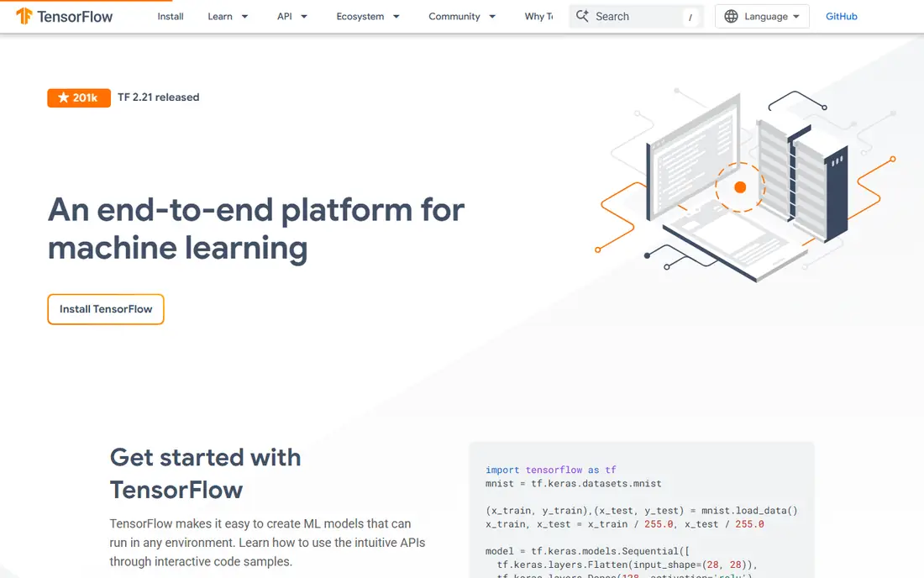Click the slash shortcut key in search box

[x=690, y=17]
